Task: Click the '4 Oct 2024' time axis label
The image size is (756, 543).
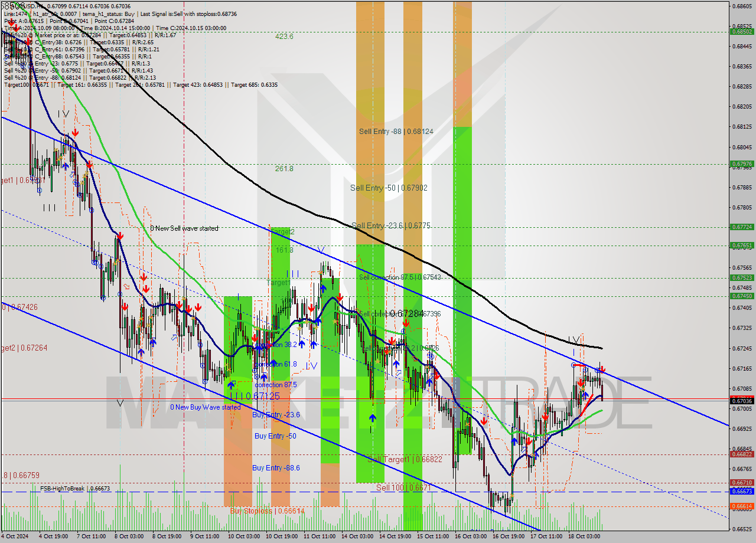Action: pyautogui.click(x=14, y=537)
